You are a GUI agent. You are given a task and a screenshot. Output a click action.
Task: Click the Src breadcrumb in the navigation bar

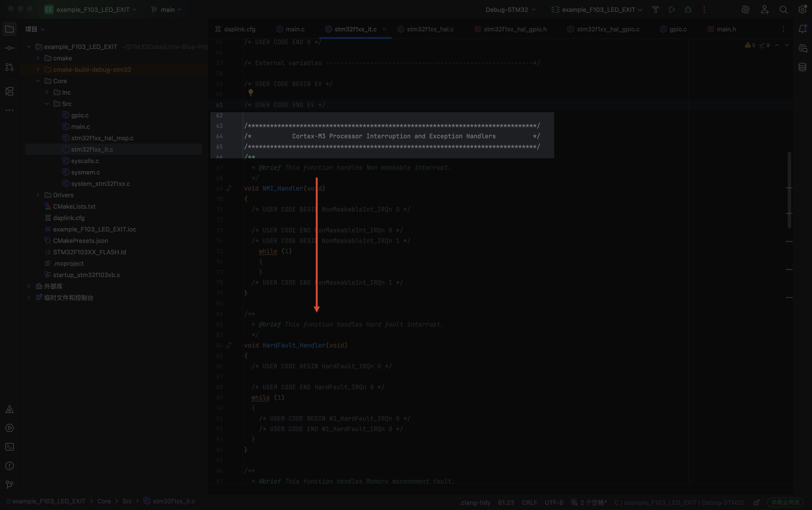pos(127,501)
